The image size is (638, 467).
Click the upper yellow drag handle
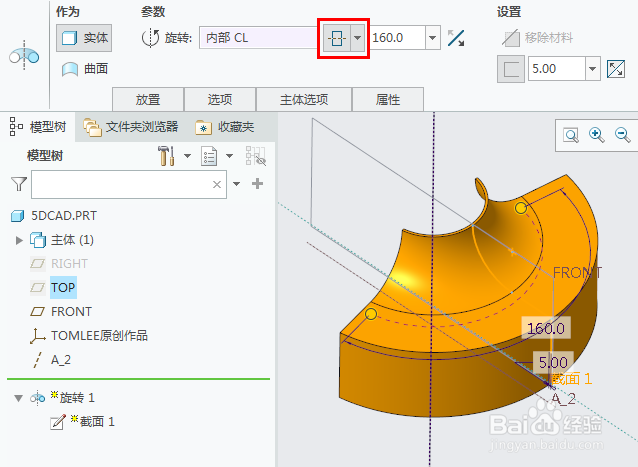pyautogui.click(x=520, y=208)
